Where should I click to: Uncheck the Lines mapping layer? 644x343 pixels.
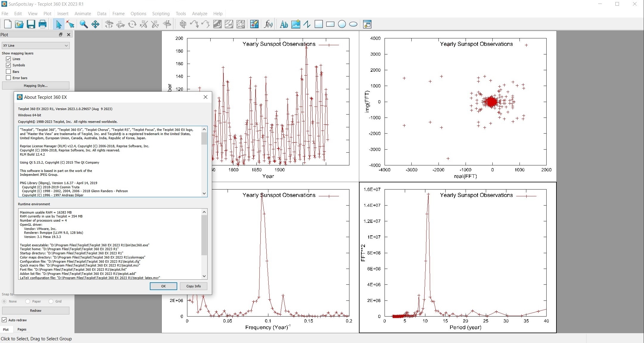tap(8, 59)
